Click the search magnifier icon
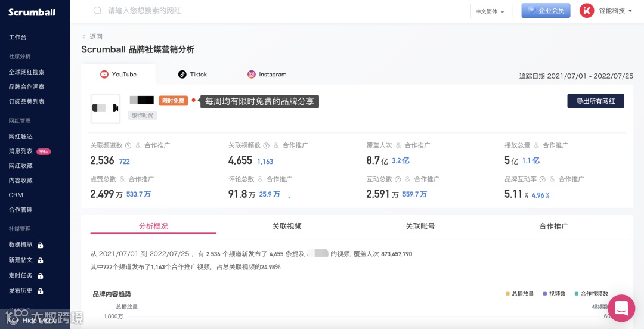The height and width of the screenshot is (329, 644). (x=97, y=11)
